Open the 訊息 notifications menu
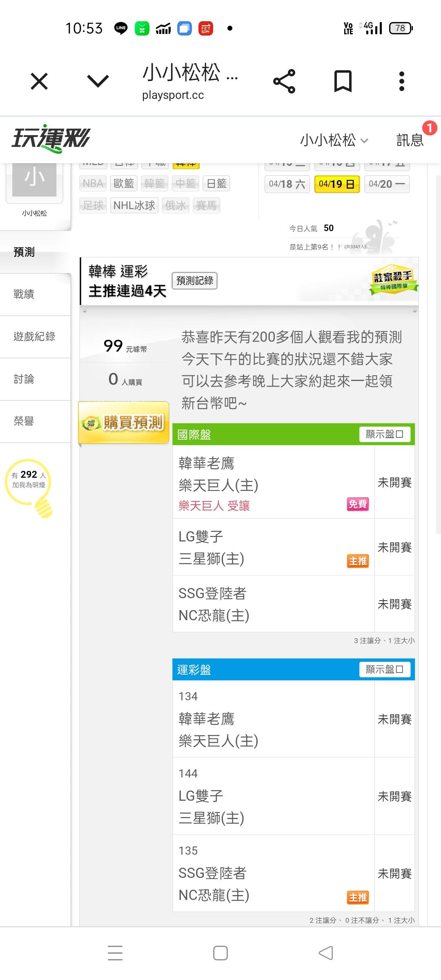Screen dimensions: 441x980 pyautogui.click(x=410, y=140)
